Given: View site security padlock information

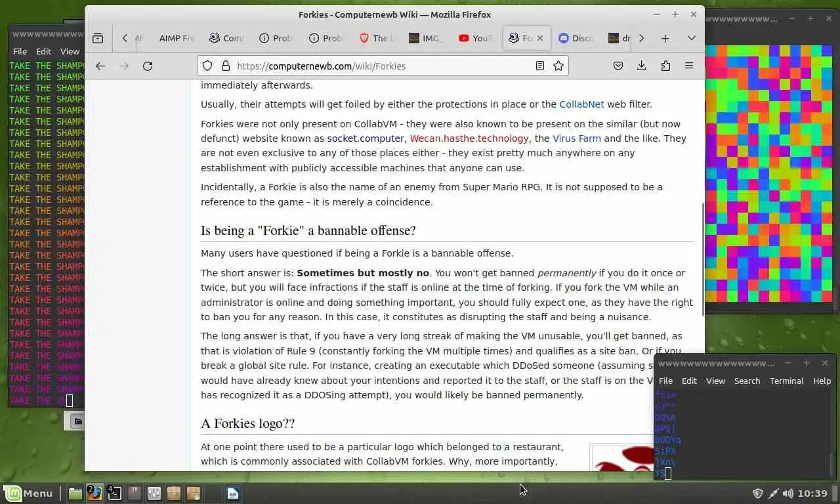Looking at the screenshot, I should click(225, 66).
